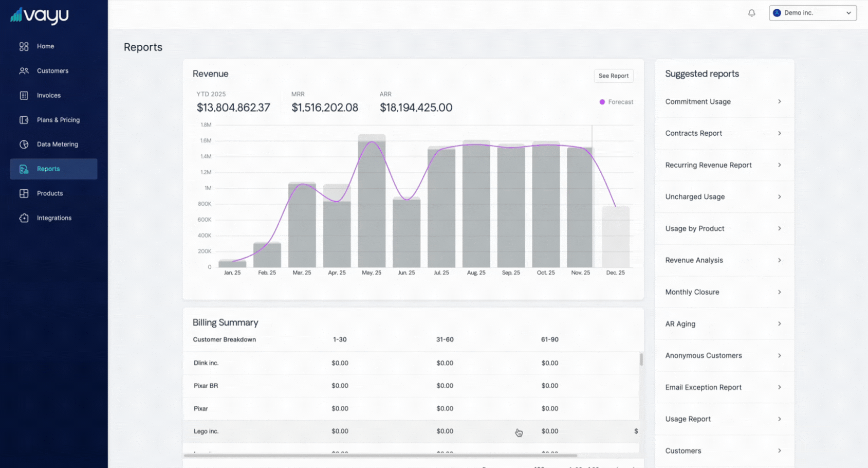The image size is (868, 468).
Task: Toggle the Forecast legend dot
Action: click(602, 102)
